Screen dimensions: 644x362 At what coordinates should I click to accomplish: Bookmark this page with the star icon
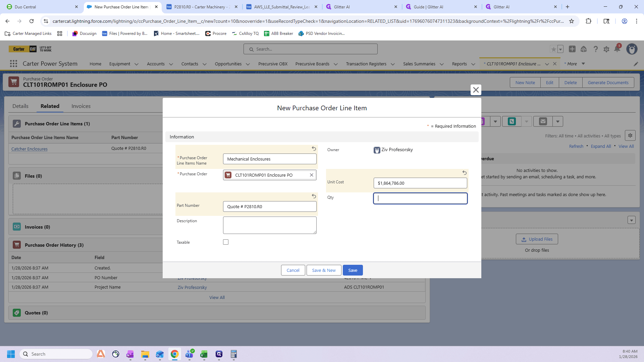coord(572,21)
